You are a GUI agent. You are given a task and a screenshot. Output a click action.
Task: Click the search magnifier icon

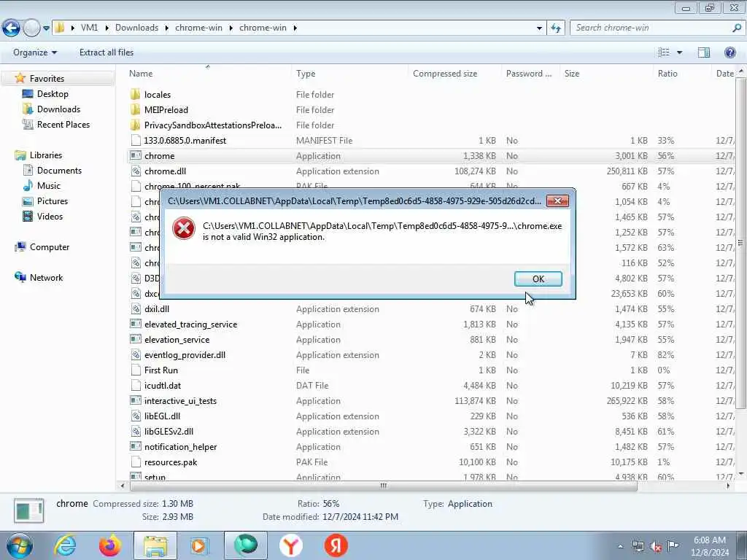(737, 28)
